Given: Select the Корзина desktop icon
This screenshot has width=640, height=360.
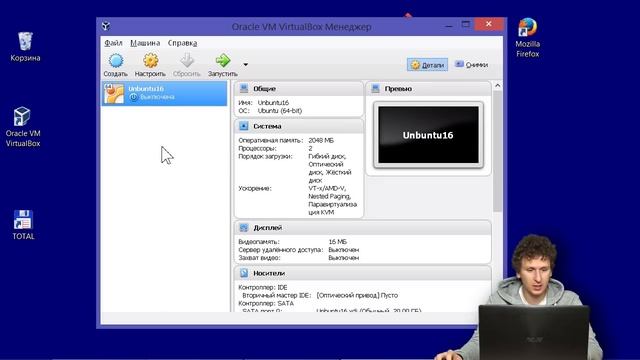Looking at the screenshot, I should point(25,47).
